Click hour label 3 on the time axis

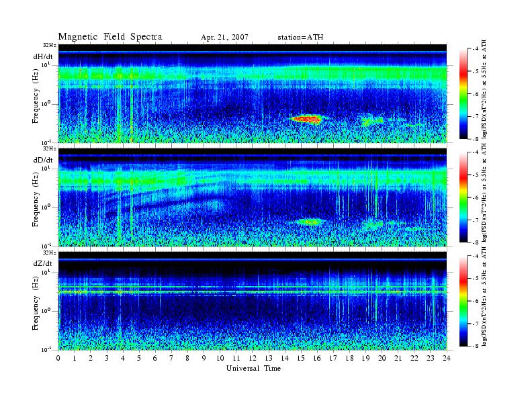pyautogui.click(x=107, y=358)
